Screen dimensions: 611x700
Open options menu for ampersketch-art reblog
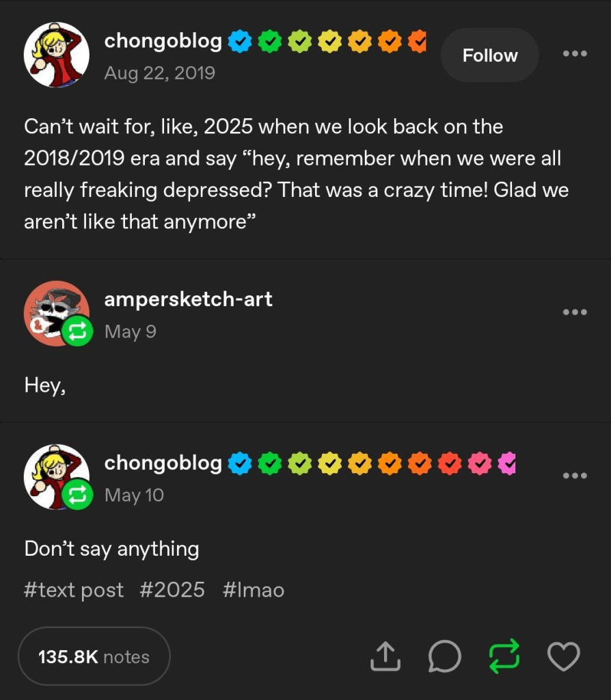(x=575, y=312)
